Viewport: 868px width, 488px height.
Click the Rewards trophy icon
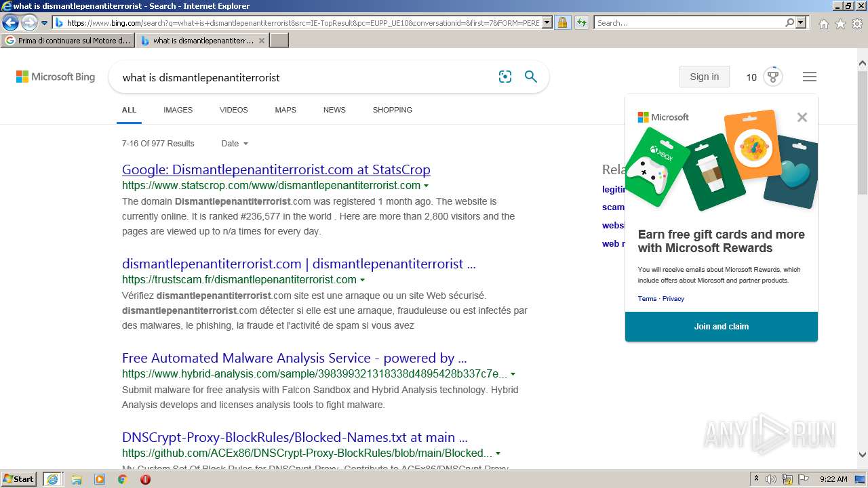point(773,77)
